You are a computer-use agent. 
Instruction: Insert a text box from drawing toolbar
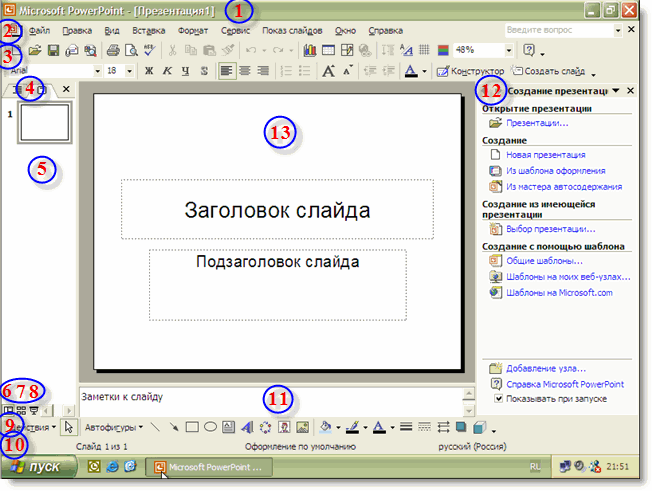(228, 427)
